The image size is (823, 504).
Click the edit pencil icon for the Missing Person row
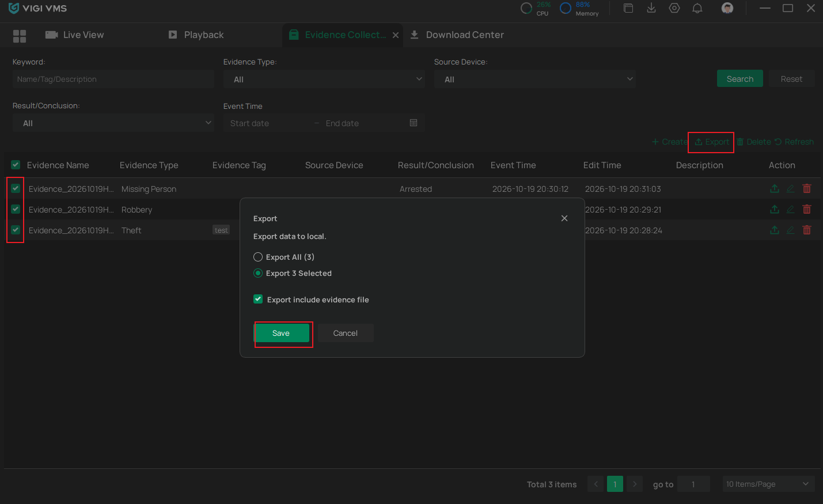coord(791,188)
